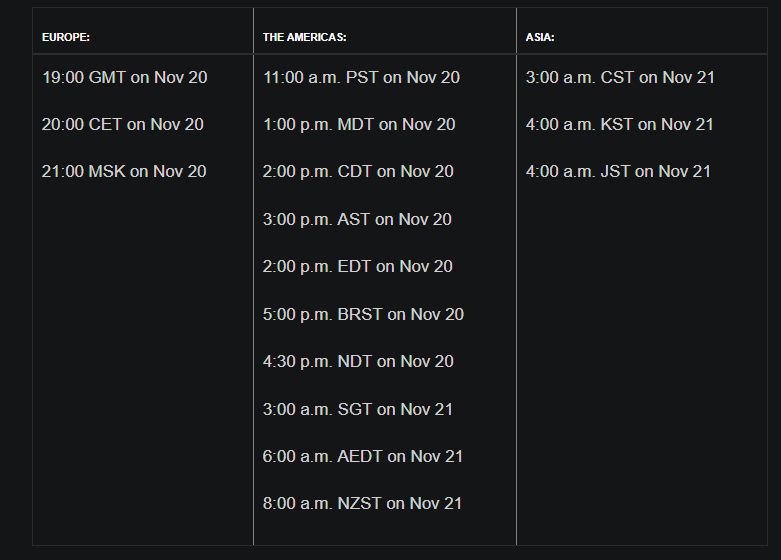The width and height of the screenshot is (781, 560).
Task: Click the ASIA column header
Action: pyautogui.click(x=540, y=37)
